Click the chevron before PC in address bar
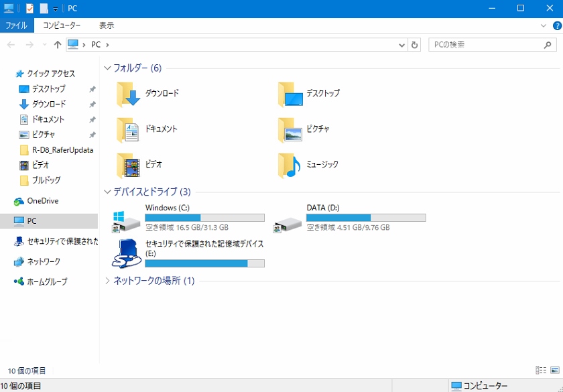 coord(84,45)
